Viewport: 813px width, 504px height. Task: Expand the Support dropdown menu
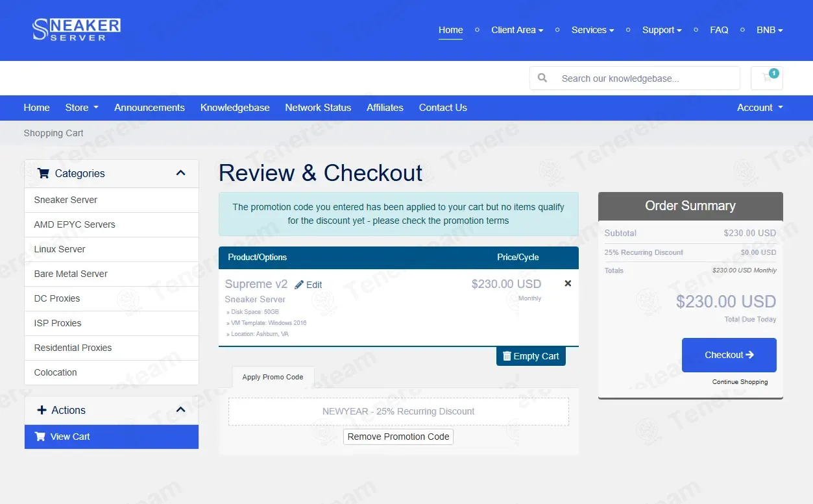tap(662, 30)
